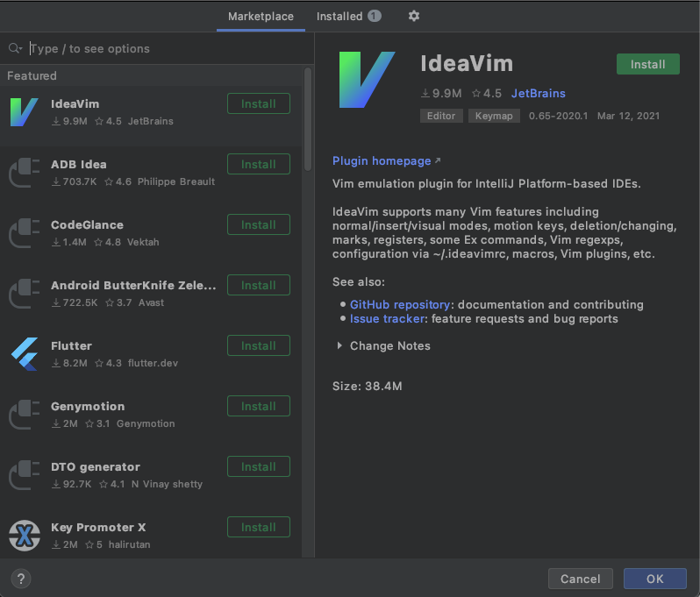The width and height of the screenshot is (700, 597).
Task: Select the Android ButterKnife Zelezny plugin icon
Action: tap(24, 294)
